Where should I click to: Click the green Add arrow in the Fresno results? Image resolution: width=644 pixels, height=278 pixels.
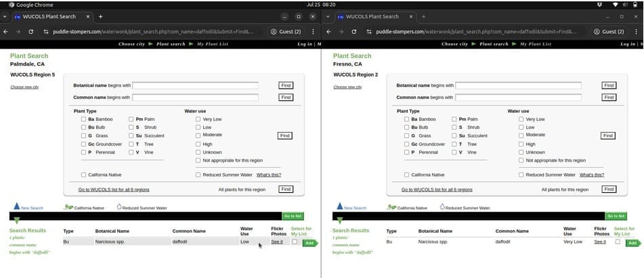click(631, 243)
